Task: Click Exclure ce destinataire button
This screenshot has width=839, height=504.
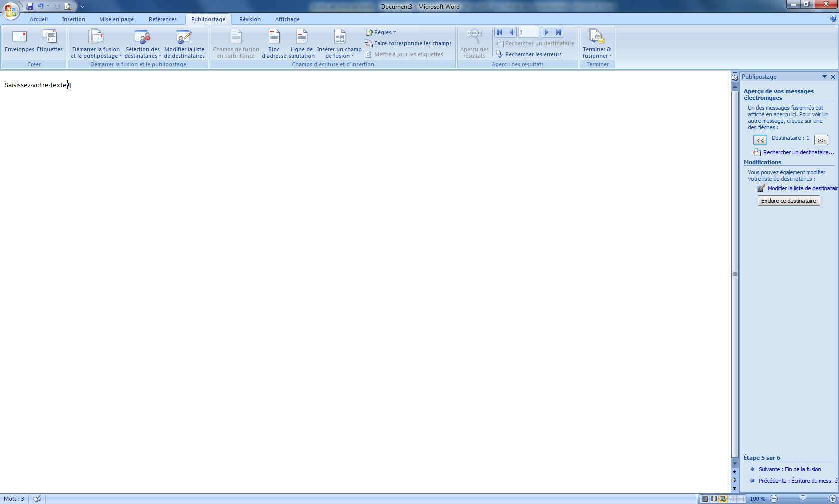Action: pyautogui.click(x=789, y=201)
